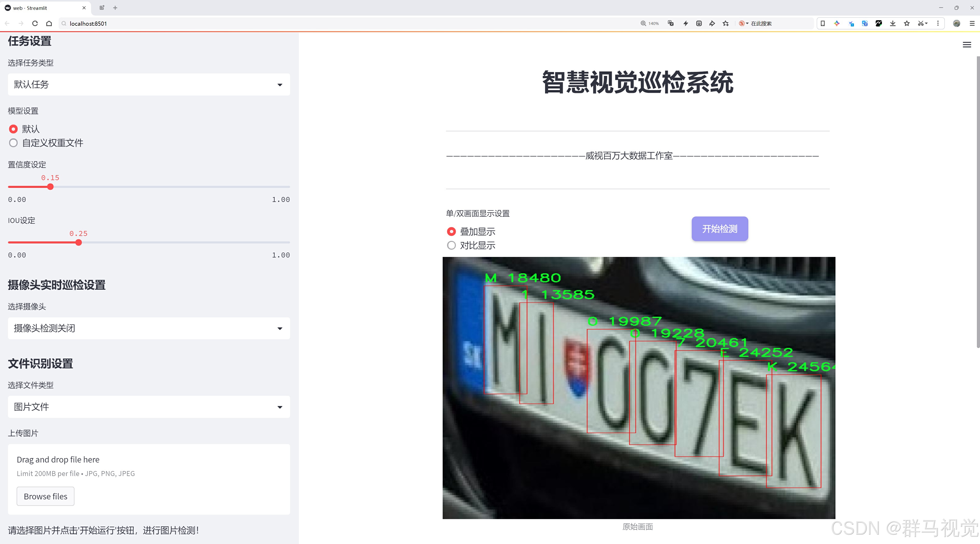
Task: Click the 开始检测 button
Action: [719, 229]
